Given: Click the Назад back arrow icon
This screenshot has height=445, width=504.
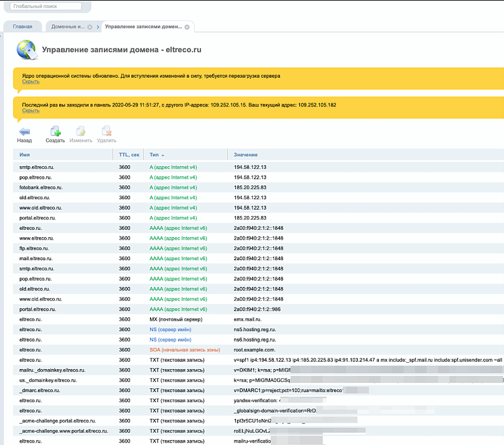Looking at the screenshot, I should click(x=24, y=132).
